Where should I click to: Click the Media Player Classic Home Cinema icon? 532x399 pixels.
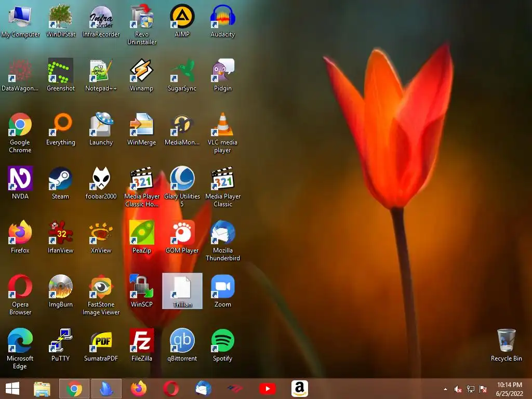click(x=142, y=187)
